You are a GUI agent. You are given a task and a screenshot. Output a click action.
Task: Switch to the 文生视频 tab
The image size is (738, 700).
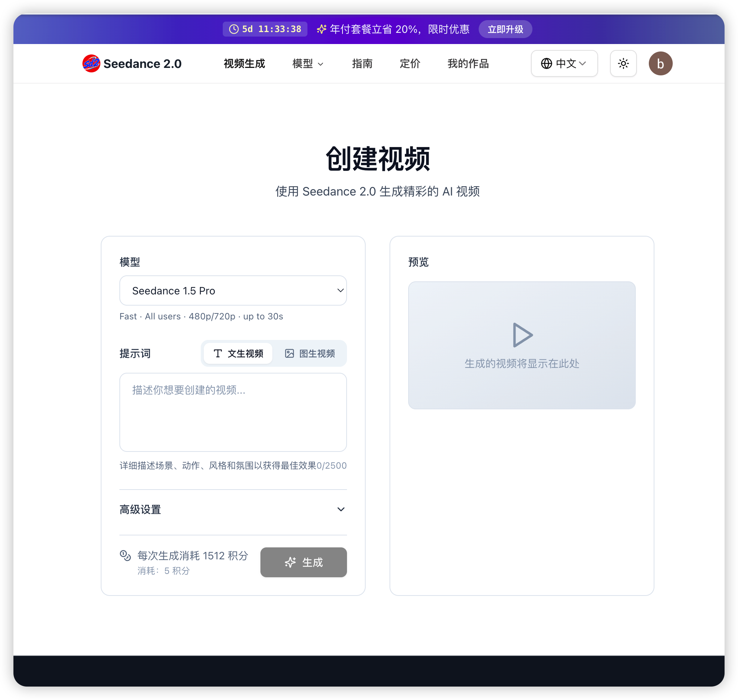point(238,353)
